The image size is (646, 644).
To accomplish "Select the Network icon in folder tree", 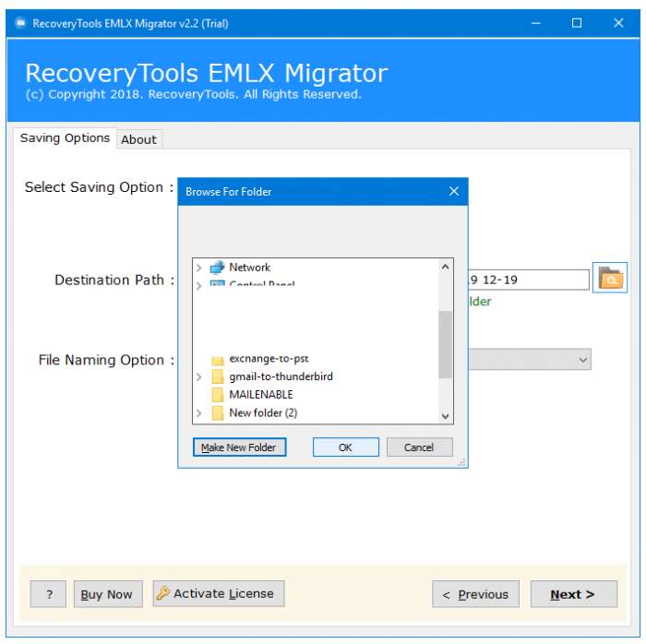I will (x=217, y=268).
